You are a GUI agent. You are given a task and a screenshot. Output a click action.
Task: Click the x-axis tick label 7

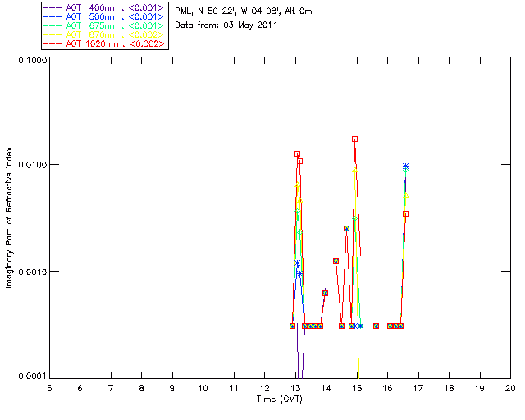click(x=111, y=389)
